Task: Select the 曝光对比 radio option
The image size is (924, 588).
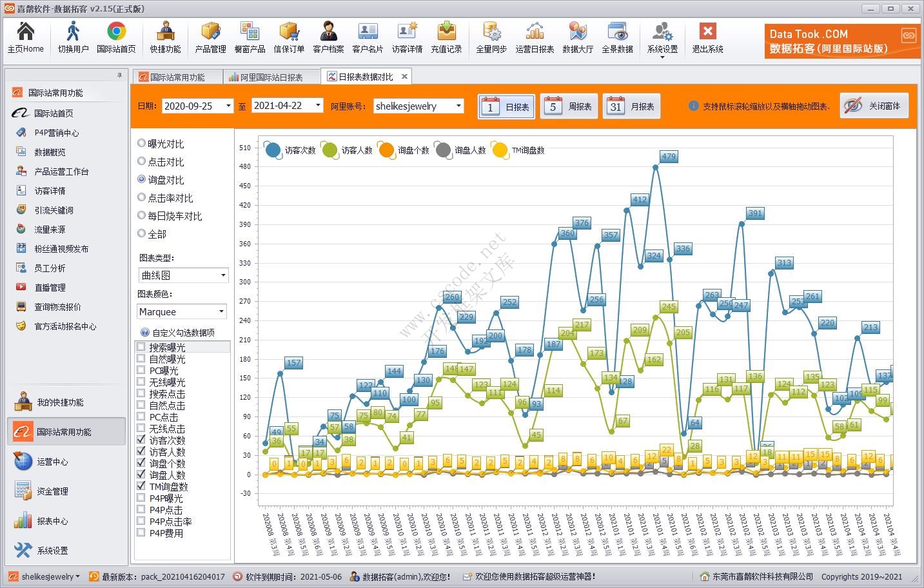Action: tap(142, 143)
